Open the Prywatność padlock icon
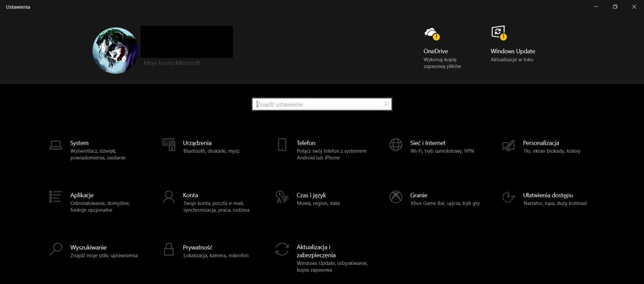The image size is (644, 284). (x=169, y=249)
